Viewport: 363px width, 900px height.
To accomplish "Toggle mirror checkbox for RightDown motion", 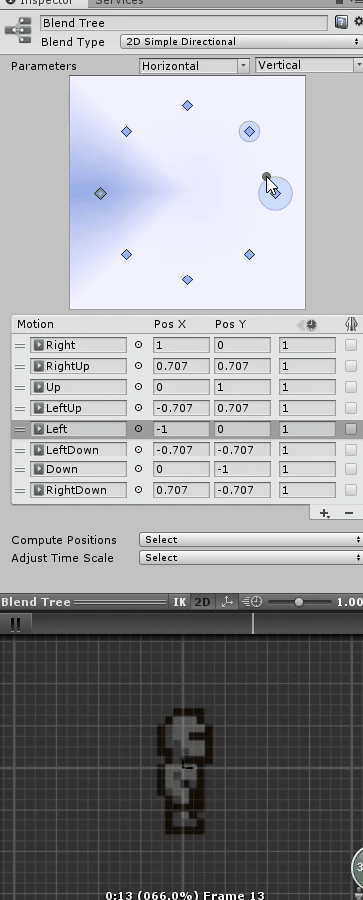I will coord(350,490).
